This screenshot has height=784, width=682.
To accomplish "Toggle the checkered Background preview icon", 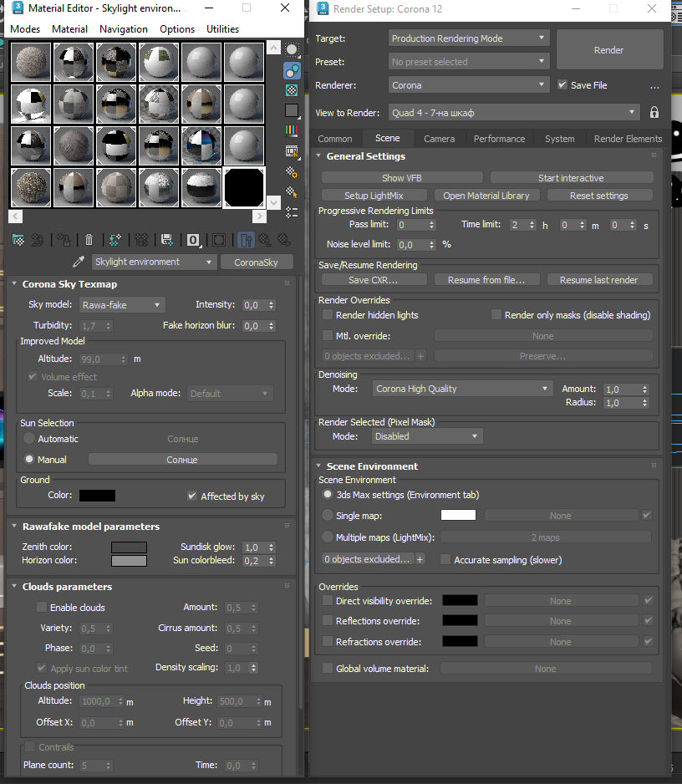I will (292, 90).
